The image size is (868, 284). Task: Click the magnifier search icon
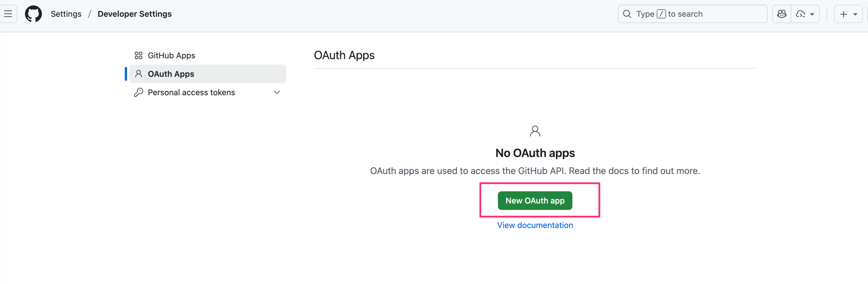pyautogui.click(x=627, y=14)
